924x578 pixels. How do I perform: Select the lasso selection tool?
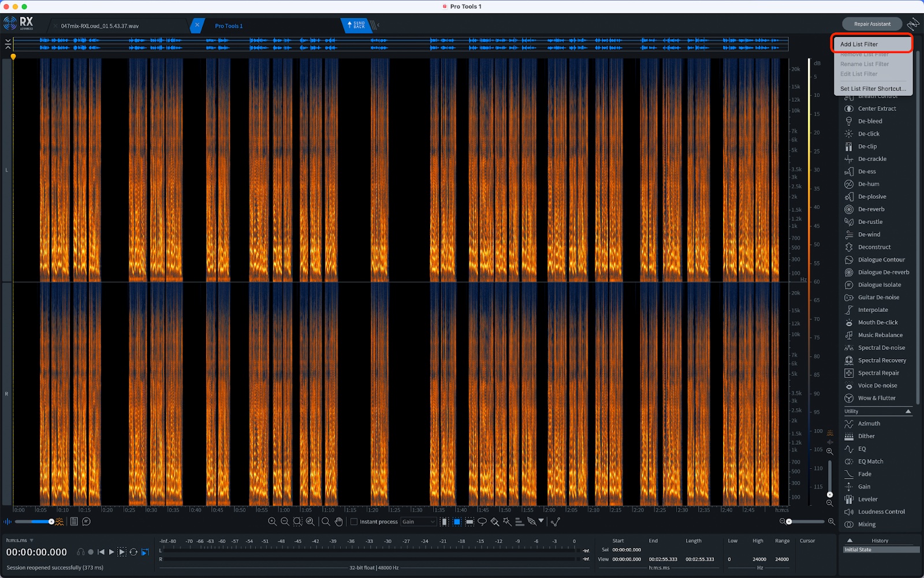(482, 521)
